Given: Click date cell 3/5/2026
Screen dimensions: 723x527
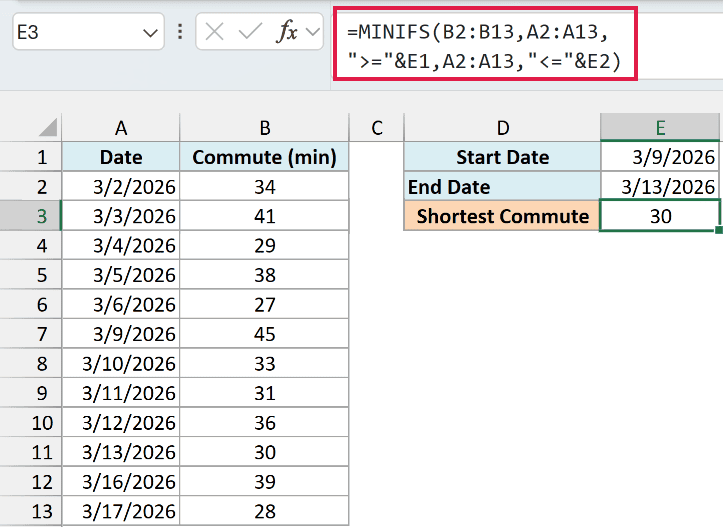Looking at the screenshot, I should 121,275.
